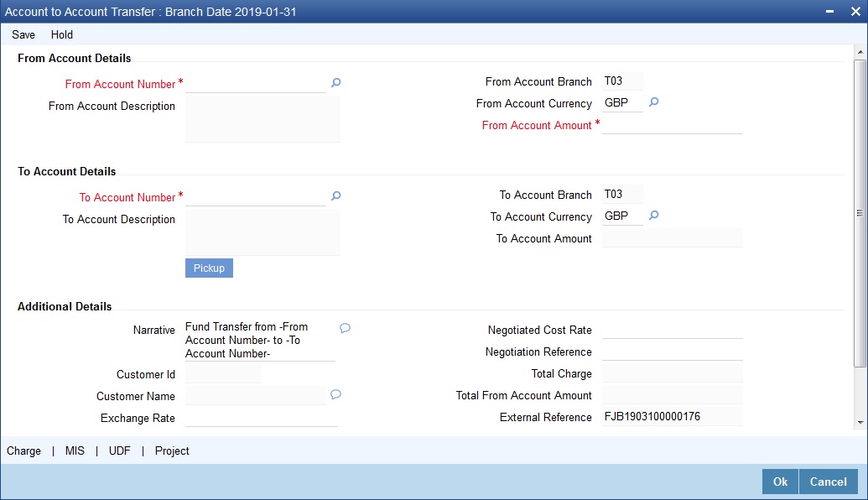Click the Cancel button
The image size is (868, 500).
tap(828, 482)
